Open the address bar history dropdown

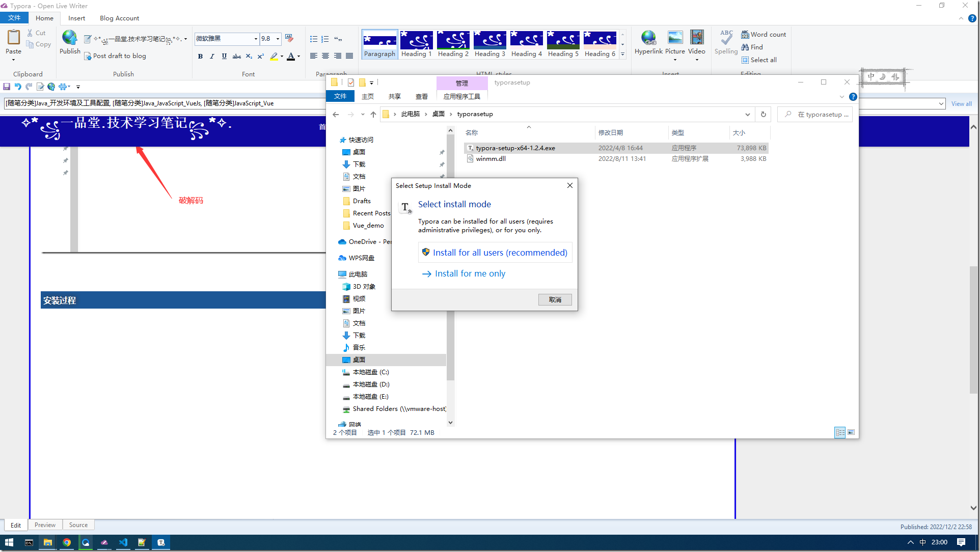tap(747, 115)
